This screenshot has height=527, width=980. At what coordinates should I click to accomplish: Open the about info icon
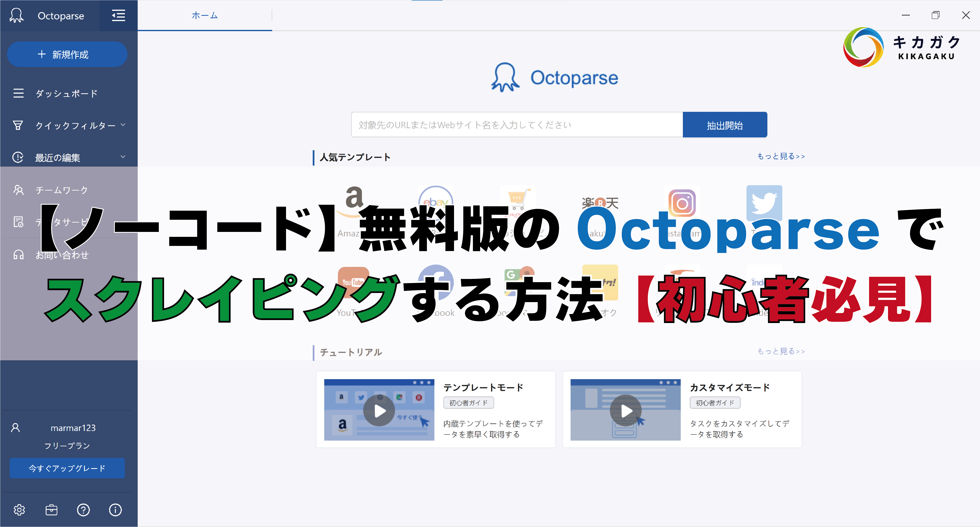click(x=115, y=510)
